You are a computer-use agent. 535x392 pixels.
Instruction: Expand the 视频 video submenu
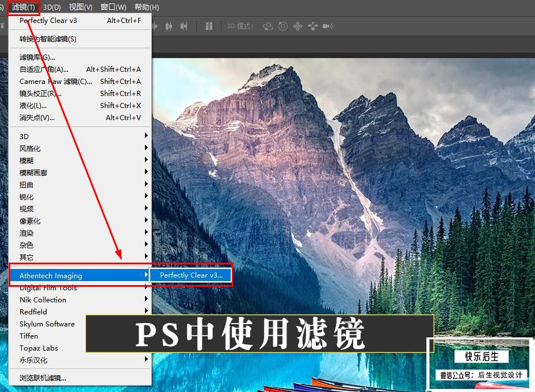coord(80,209)
